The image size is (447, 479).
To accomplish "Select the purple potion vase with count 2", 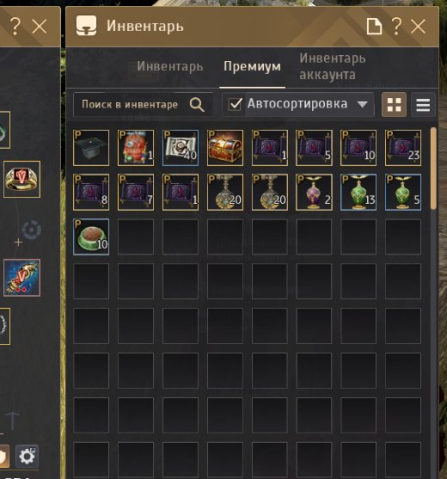I will click(314, 192).
